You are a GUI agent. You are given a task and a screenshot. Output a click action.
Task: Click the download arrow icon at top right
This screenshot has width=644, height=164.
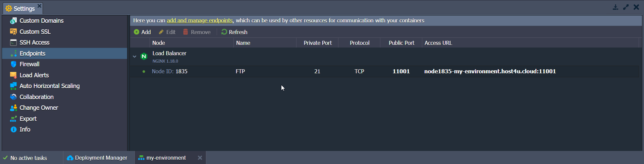pyautogui.click(x=615, y=7)
